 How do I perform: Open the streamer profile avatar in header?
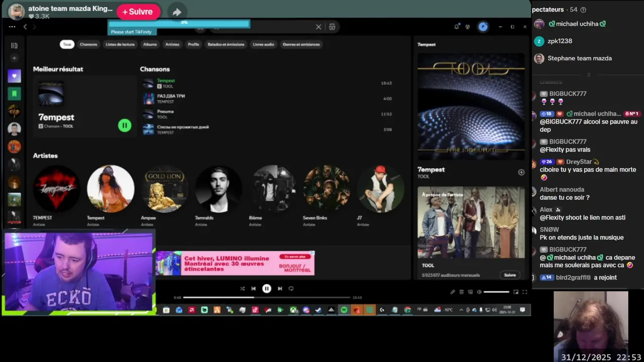(17, 12)
